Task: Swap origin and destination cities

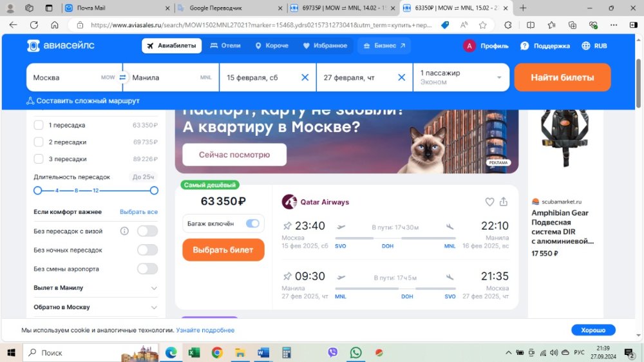Action: click(x=122, y=77)
